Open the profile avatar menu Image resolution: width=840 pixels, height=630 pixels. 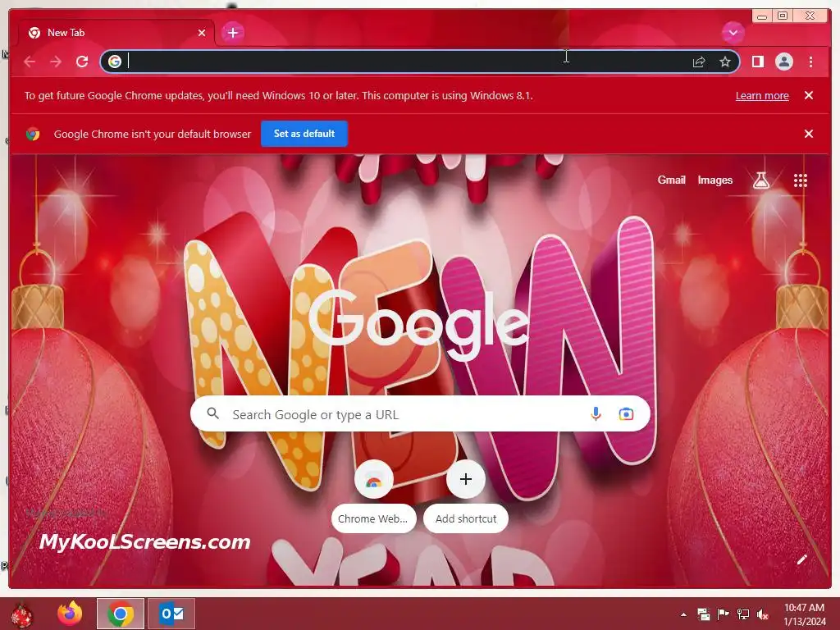[x=783, y=62]
